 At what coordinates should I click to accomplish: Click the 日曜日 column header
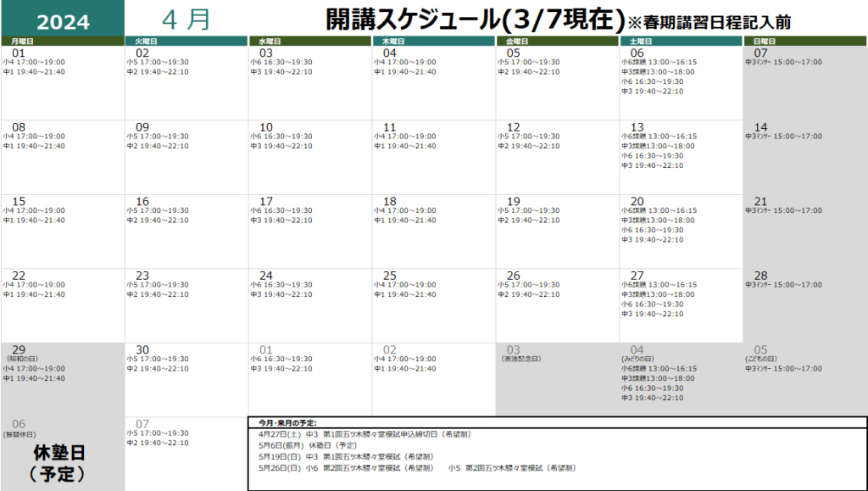pyautogui.click(x=805, y=41)
